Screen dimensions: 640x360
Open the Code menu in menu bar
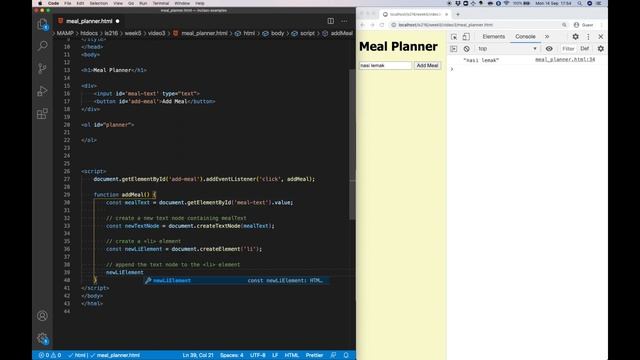pyautogui.click(x=53, y=3)
